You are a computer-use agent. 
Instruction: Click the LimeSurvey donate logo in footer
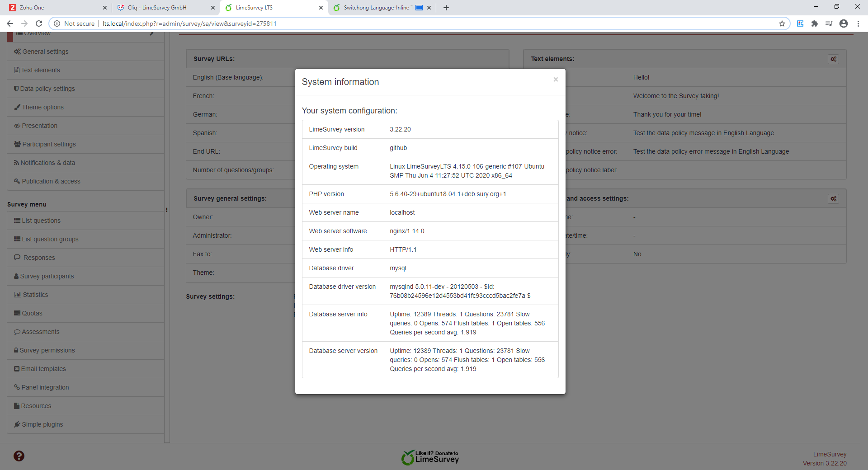[430, 457]
